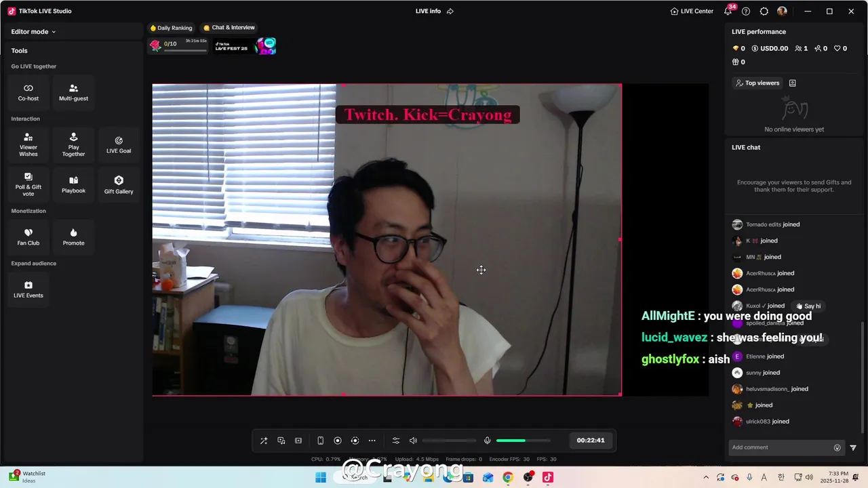
Task: Click the media music icon in bottom toolbar
Action: pos(281,441)
